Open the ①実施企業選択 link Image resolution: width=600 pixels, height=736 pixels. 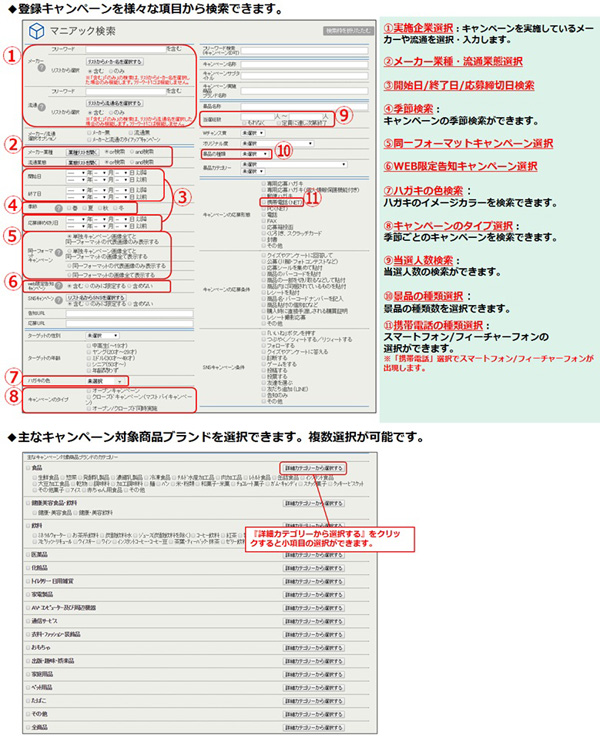(x=418, y=28)
